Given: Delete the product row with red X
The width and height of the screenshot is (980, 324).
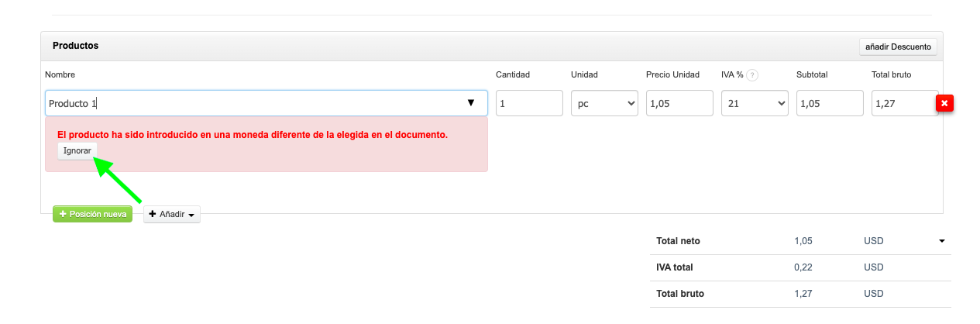Looking at the screenshot, I should point(945,104).
